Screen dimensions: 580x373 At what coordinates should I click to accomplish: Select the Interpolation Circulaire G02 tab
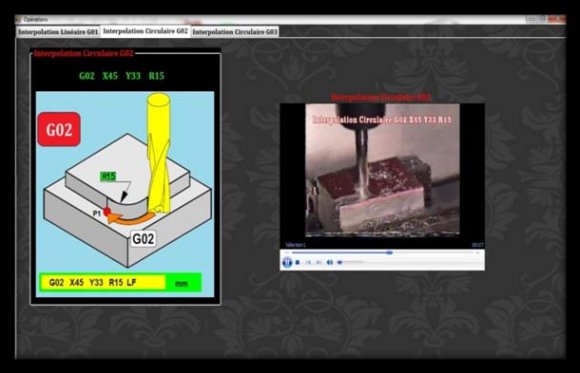(145, 31)
